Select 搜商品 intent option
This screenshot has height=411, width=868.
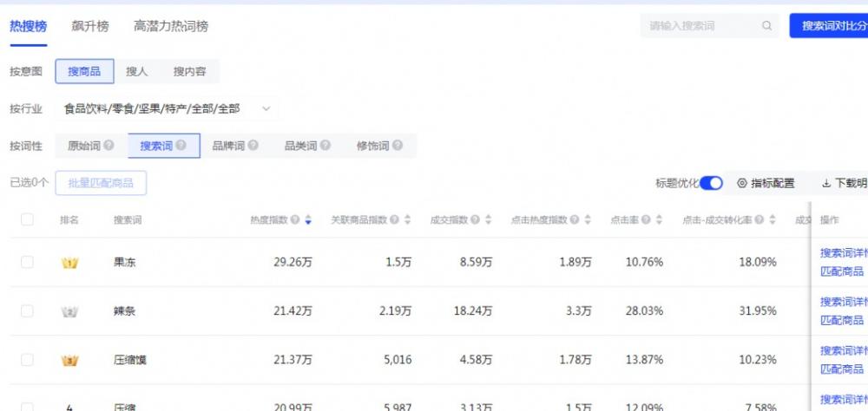point(85,71)
